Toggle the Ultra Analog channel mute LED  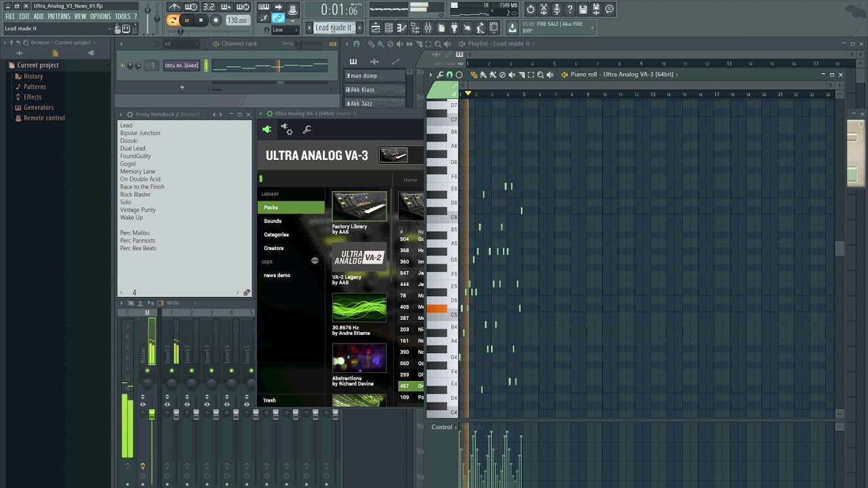(123, 66)
